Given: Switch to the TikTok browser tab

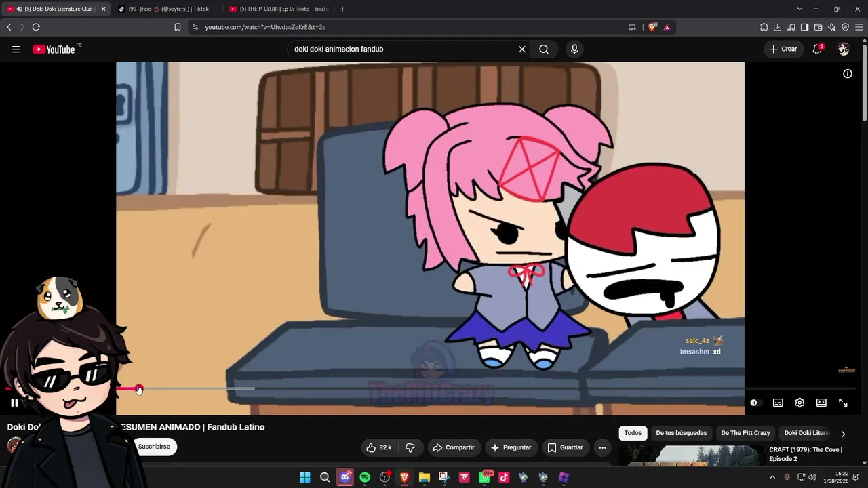Looking at the screenshot, I should tap(166, 9).
